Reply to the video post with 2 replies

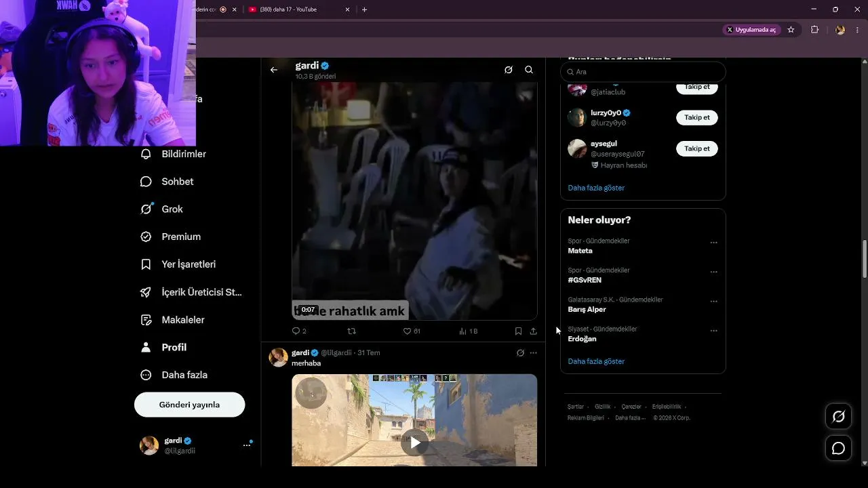coord(299,331)
